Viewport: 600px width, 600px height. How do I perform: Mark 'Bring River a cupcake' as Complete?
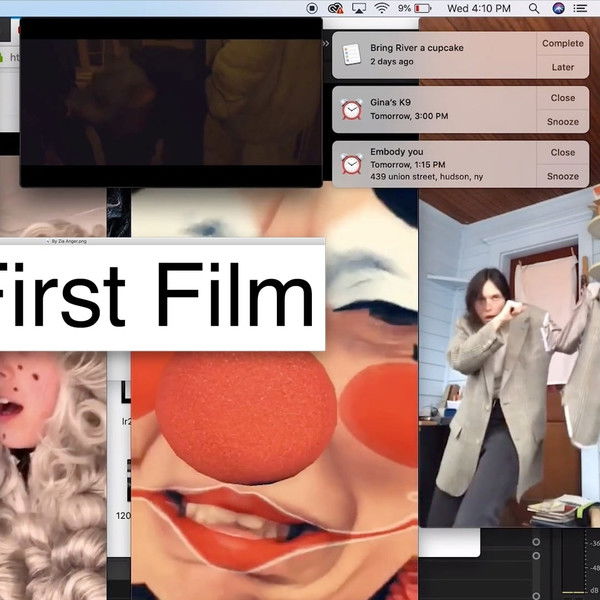click(562, 44)
